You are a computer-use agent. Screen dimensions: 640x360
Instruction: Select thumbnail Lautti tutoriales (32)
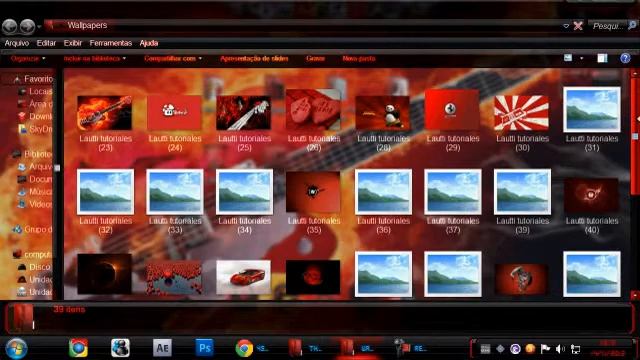click(105, 192)
